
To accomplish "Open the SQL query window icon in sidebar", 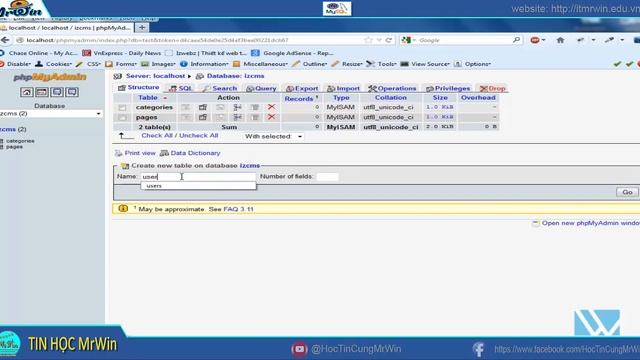I will coord(42,92).
